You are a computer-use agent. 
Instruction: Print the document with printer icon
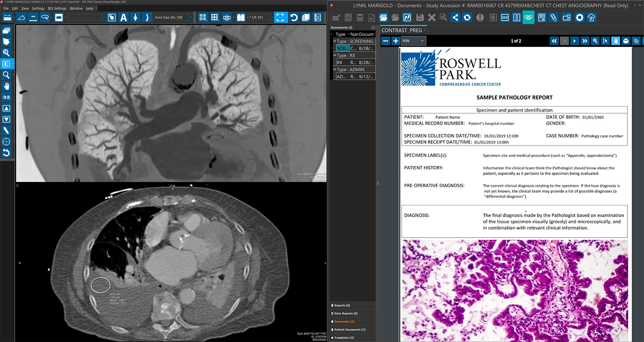click(x=626, y=41)
